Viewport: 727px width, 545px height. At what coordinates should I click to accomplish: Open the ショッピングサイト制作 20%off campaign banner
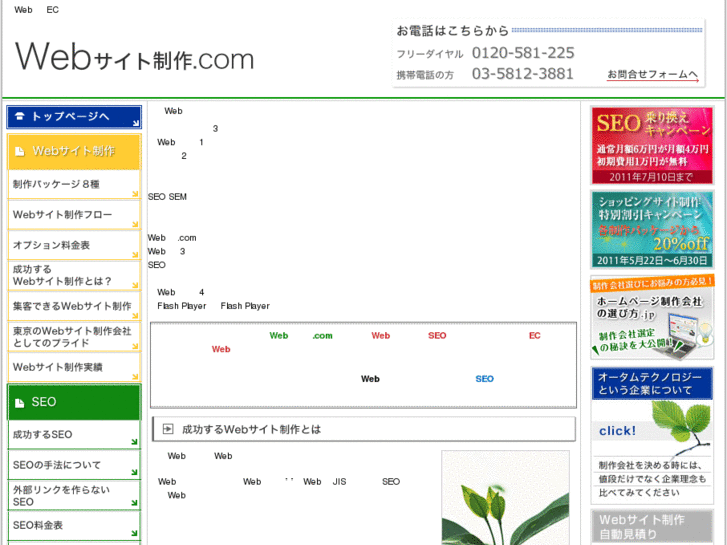coord(652,230)
